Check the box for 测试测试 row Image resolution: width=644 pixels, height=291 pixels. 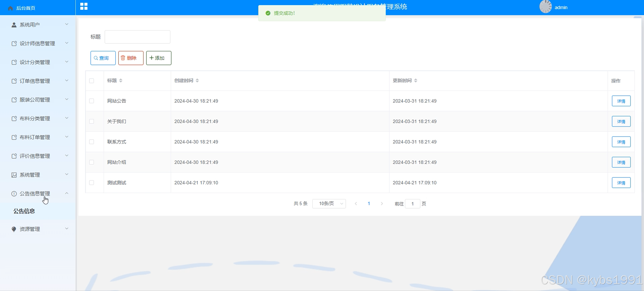pyautogui.click(x=91, y=183)
